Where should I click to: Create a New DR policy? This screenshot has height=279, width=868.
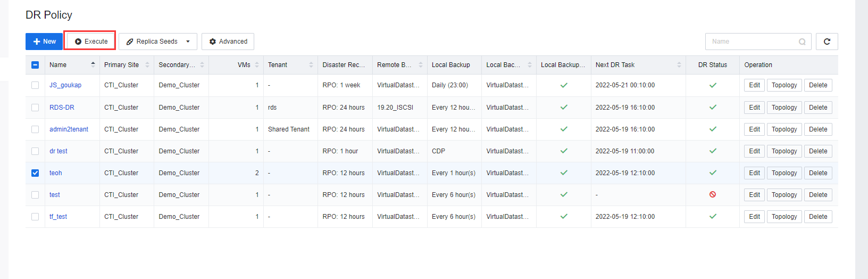tap(44, 42)
